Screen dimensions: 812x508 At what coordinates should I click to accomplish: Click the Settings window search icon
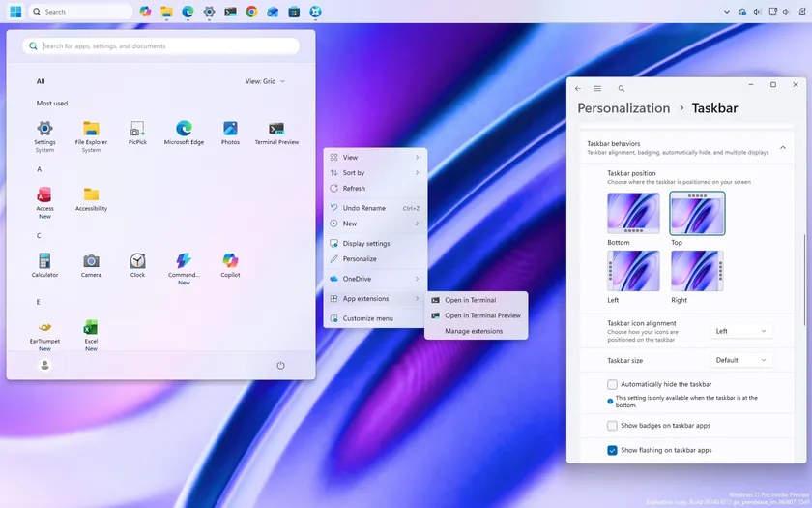(x=621, y=89)
